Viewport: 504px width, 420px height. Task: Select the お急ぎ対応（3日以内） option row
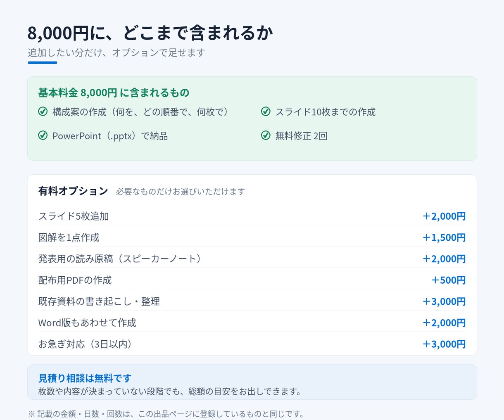point(252,344)
